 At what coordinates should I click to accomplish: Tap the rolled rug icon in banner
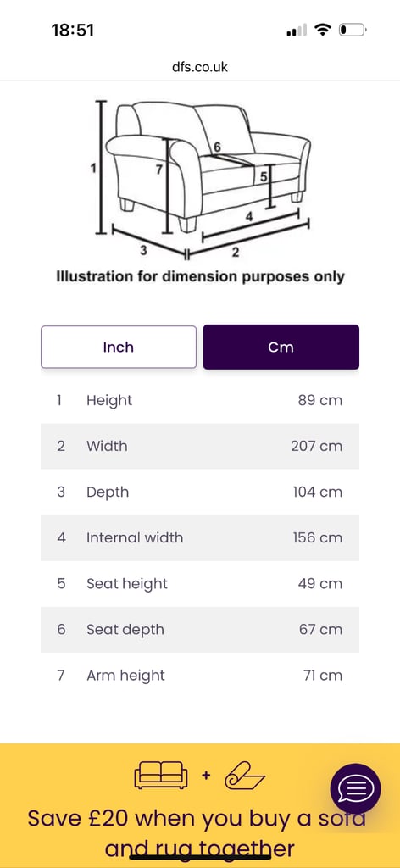point(245,776)
